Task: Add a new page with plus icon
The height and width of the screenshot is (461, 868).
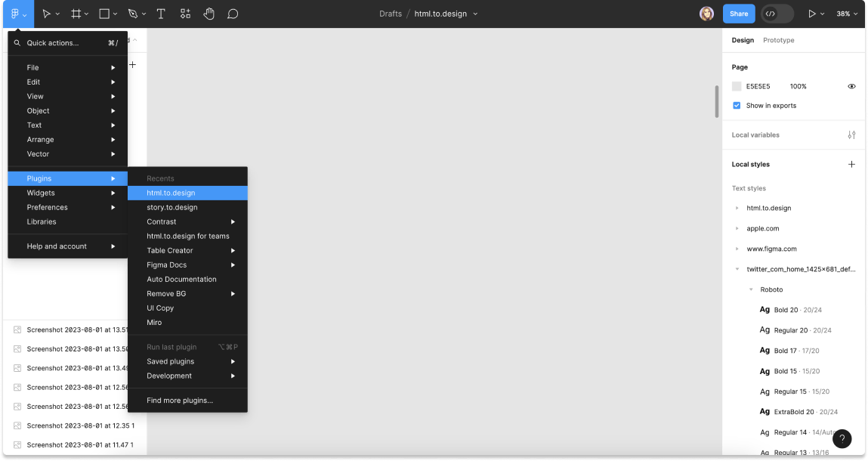Action: click(132, 65)
